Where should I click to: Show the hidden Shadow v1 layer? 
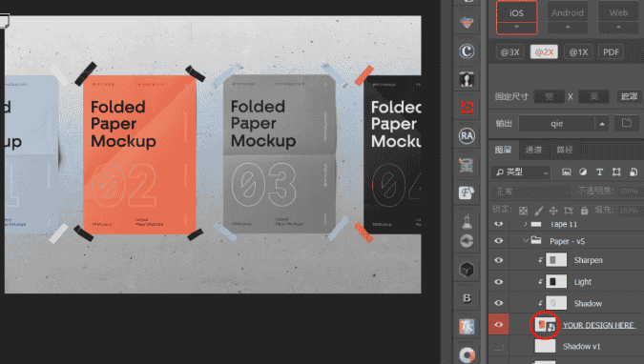point(499,346)
